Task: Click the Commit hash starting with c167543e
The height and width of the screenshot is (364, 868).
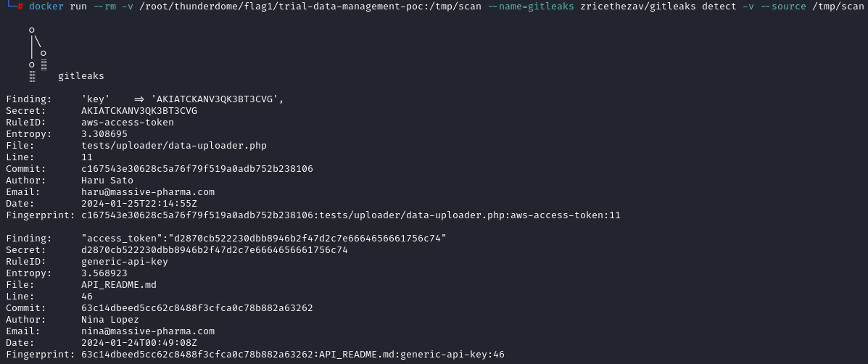Action: pyautogui.click(x=197, y=169)
